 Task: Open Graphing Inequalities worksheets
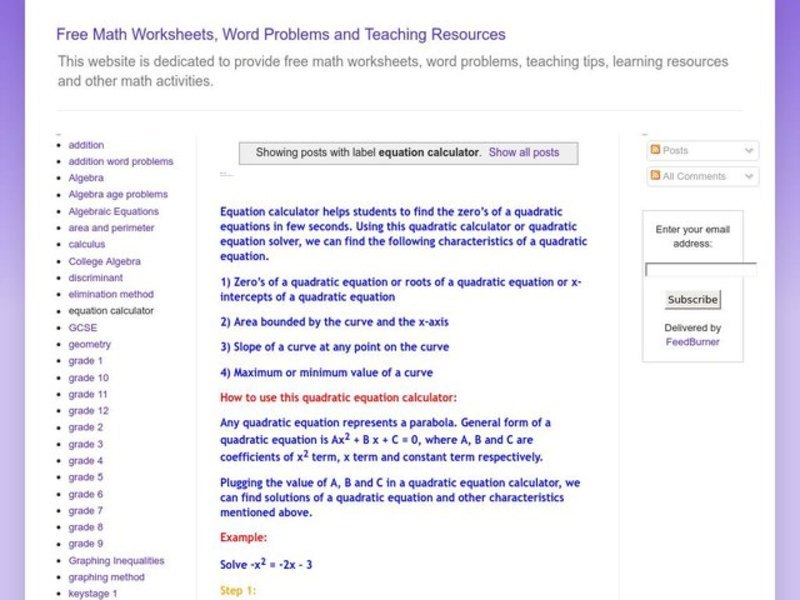click(x=117, y=560)
